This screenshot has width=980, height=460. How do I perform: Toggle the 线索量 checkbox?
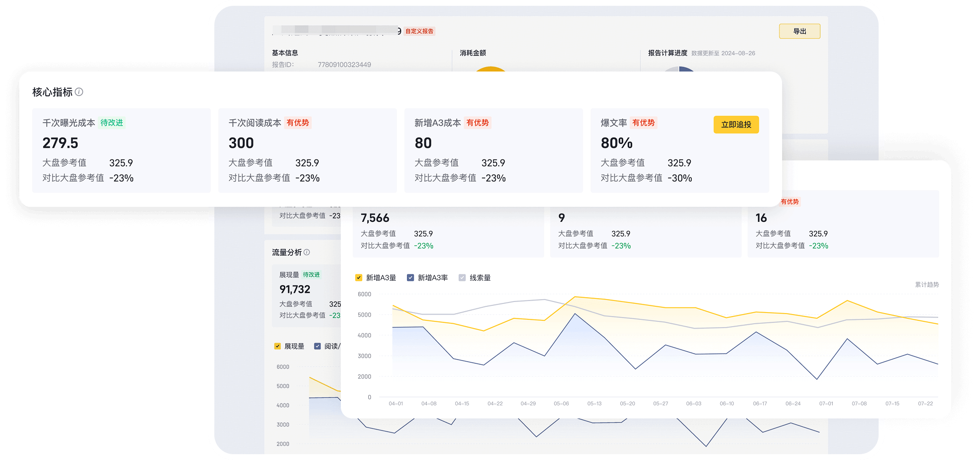[462, 278]
